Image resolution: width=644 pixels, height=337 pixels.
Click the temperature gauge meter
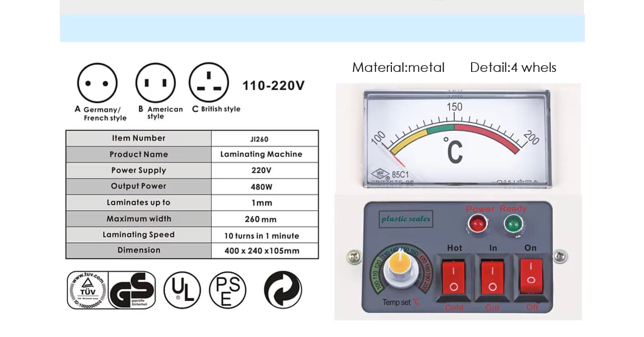(456, 139)
